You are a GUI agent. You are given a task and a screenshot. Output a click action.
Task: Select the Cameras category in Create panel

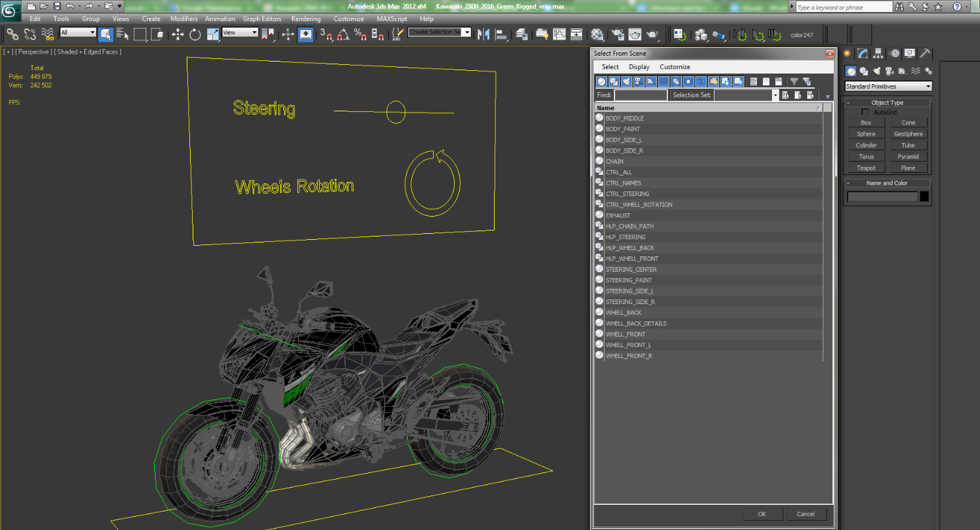[x=889, y=71]
